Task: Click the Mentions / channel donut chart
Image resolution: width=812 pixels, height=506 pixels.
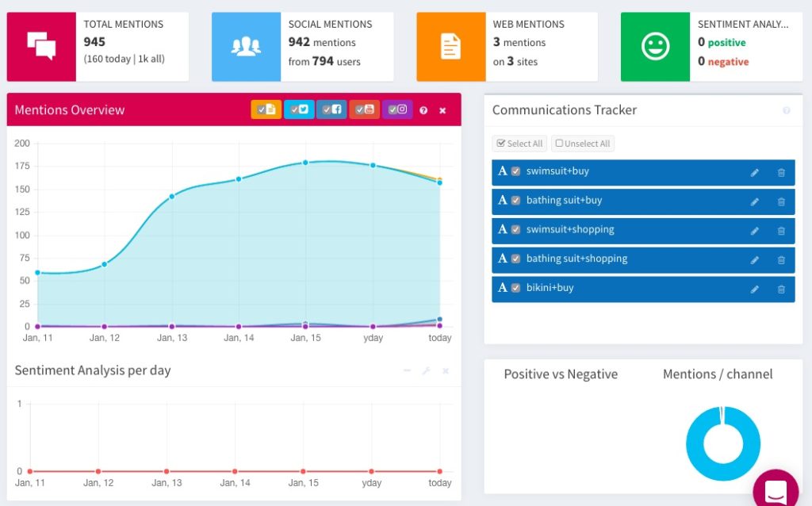Action: coord(723,443)
